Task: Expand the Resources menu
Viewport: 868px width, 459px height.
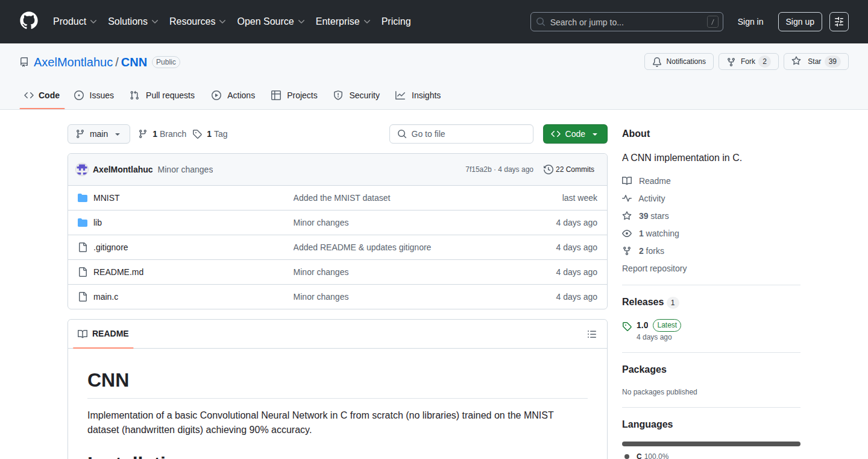Action: [x=198, y=22]
